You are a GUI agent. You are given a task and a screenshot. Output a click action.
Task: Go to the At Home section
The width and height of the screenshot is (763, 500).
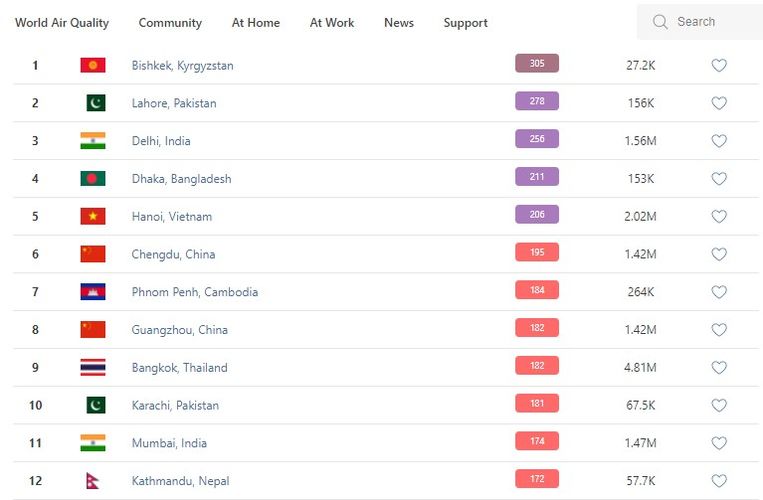pyautogui.click(x=256, y=23)
